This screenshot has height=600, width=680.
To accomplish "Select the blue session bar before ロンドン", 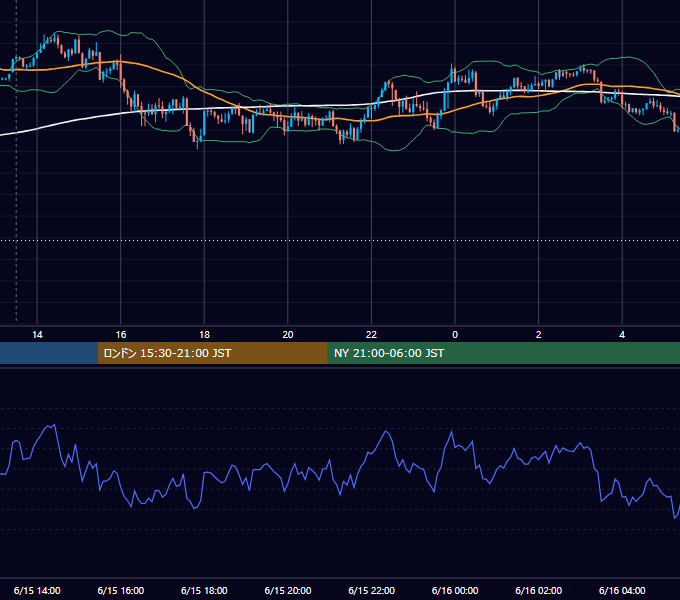I will (x=49, y=353).
